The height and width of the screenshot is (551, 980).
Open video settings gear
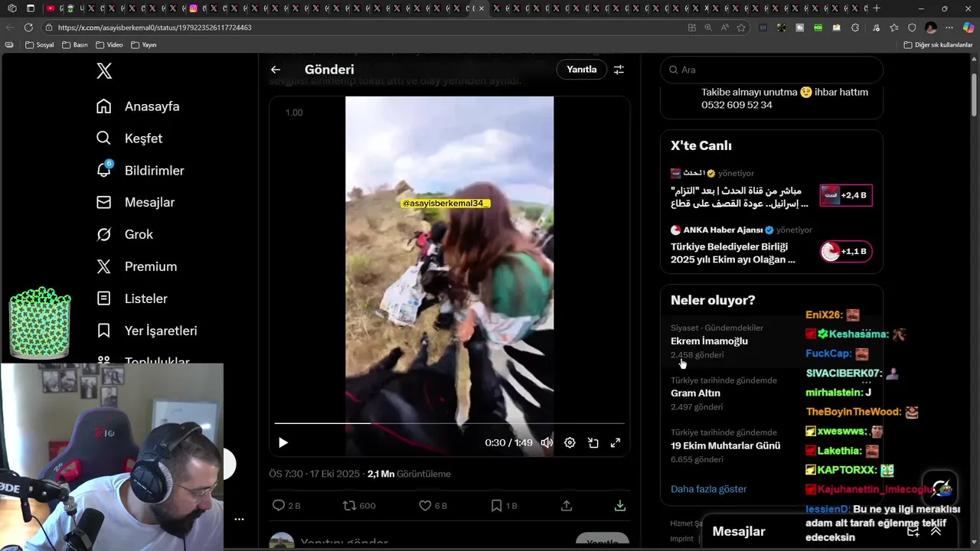(x=570, y=443)
